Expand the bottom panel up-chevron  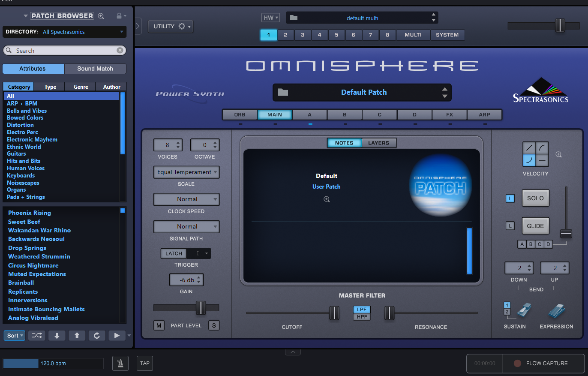(x=293, y=352)
